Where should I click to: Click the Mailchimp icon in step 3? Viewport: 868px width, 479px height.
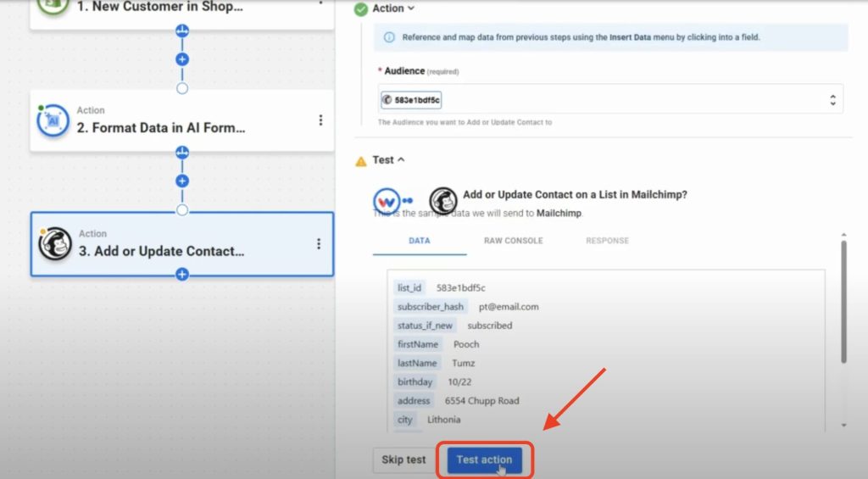tap(55, 243)
